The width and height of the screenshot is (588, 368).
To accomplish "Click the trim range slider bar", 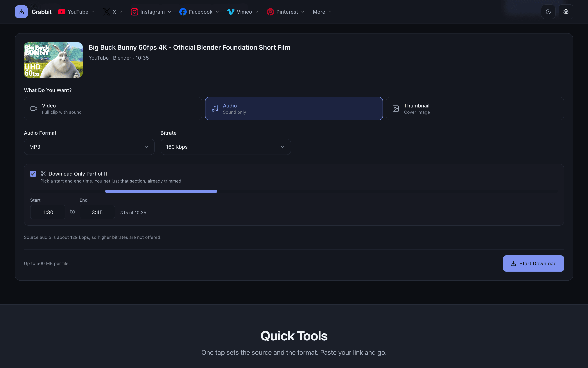I will (x=161, y=191).
